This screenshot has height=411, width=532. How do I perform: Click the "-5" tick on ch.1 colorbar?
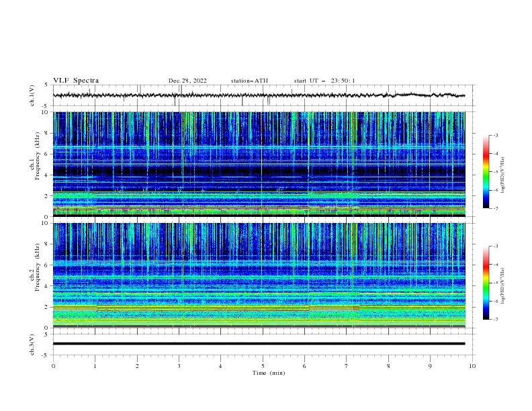495,172
